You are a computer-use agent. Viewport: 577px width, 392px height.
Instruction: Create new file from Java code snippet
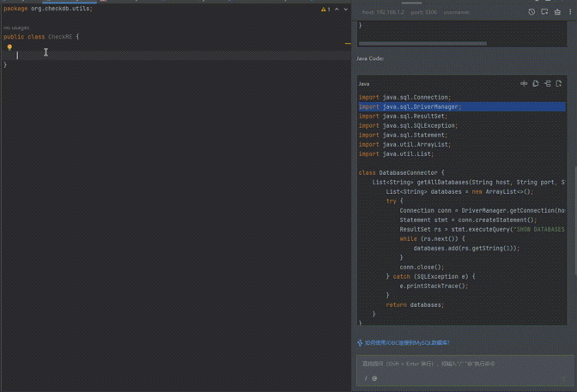point(559,84)
